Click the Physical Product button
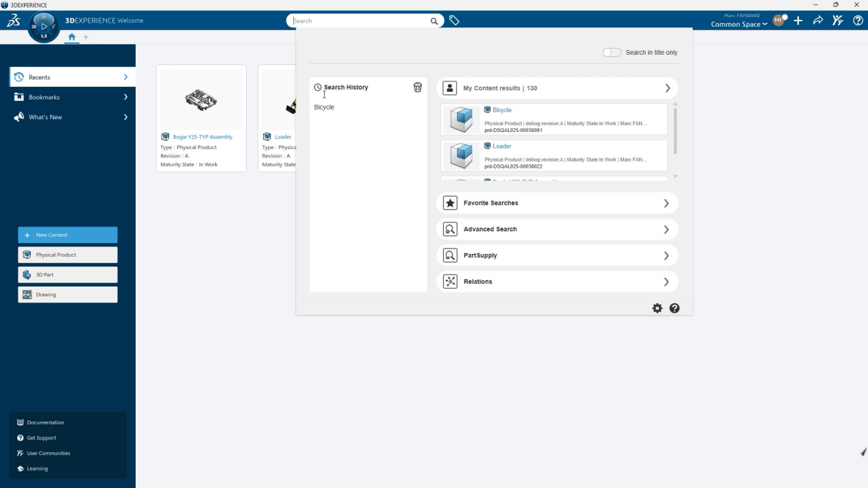The width and height of the screenshot is (868, 488). click(68, 255)
